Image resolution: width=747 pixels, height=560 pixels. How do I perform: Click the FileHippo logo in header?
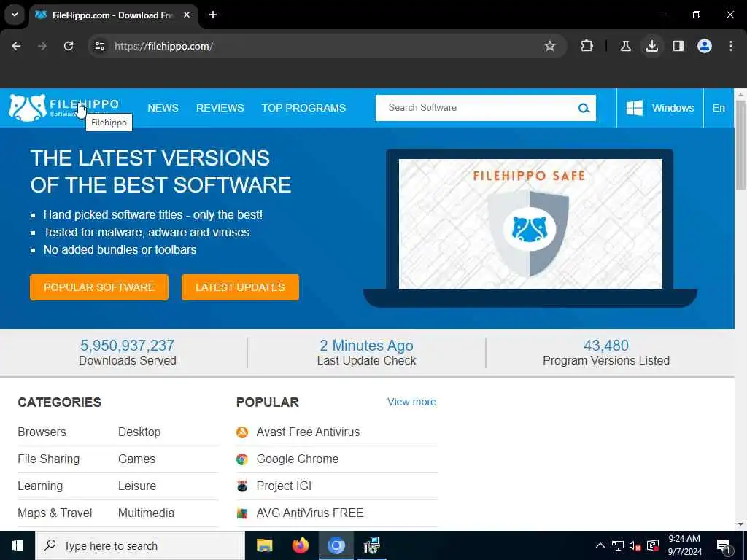click(64, 108)
